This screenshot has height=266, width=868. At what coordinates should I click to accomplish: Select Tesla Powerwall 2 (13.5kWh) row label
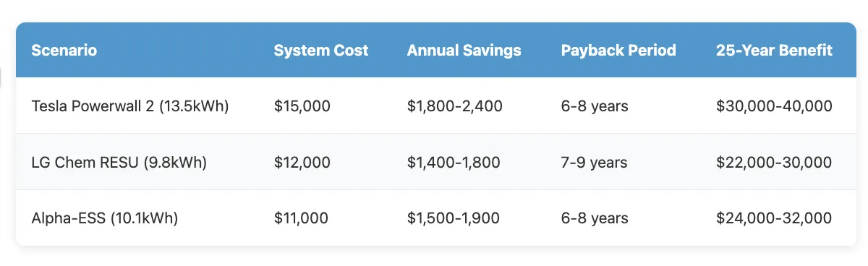tap(130, 106)
